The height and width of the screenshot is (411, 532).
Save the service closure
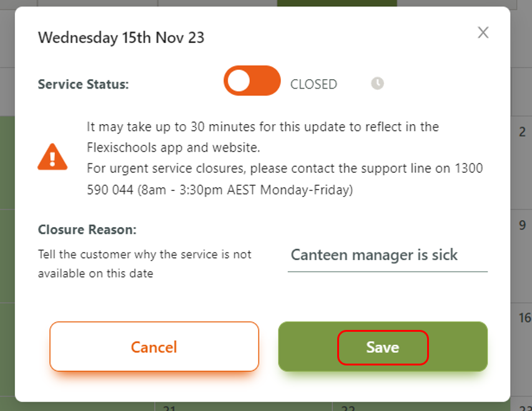pos(383,347)
